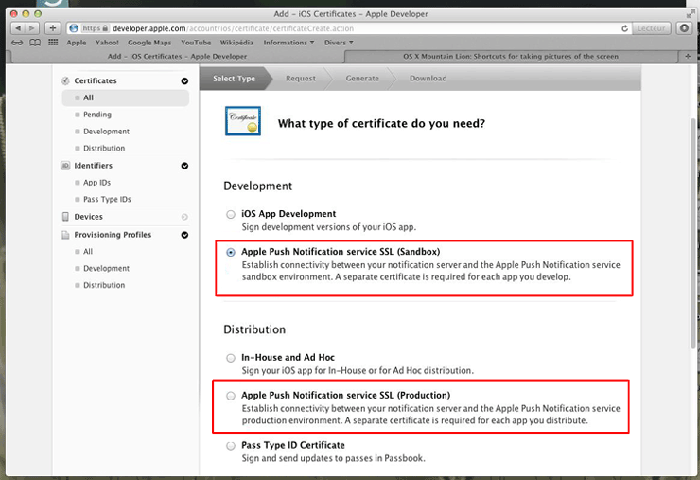Select iOS App Development radio button
700x480 pixels.
[230, 214]
